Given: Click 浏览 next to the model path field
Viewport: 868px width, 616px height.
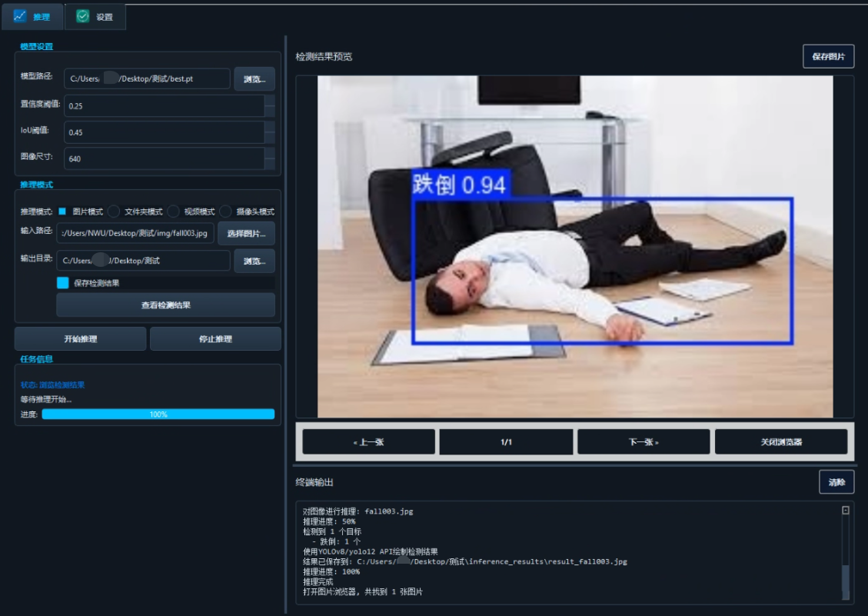Looking at the screenshot, I should pos(254,78).
